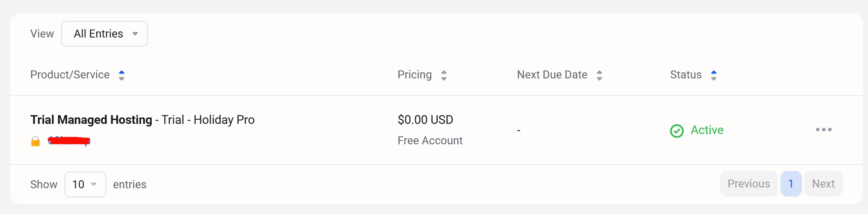Click the redacted domain link under the service

coord(69,141)
